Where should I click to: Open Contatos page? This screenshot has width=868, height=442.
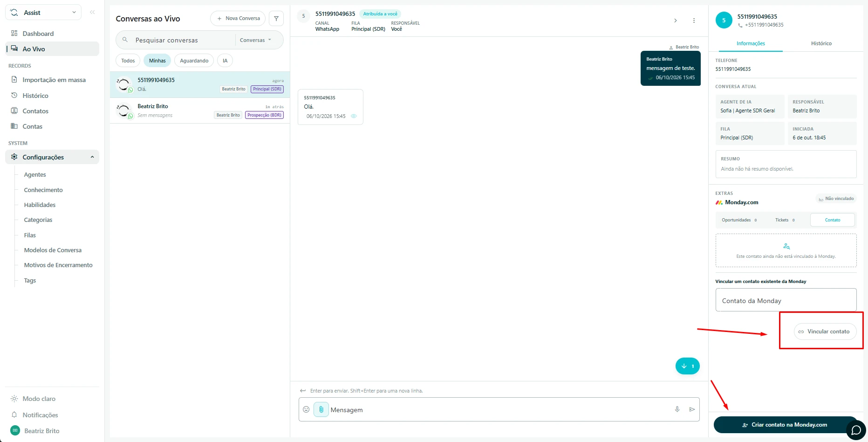pyautogui.click(x=52, y=111)
